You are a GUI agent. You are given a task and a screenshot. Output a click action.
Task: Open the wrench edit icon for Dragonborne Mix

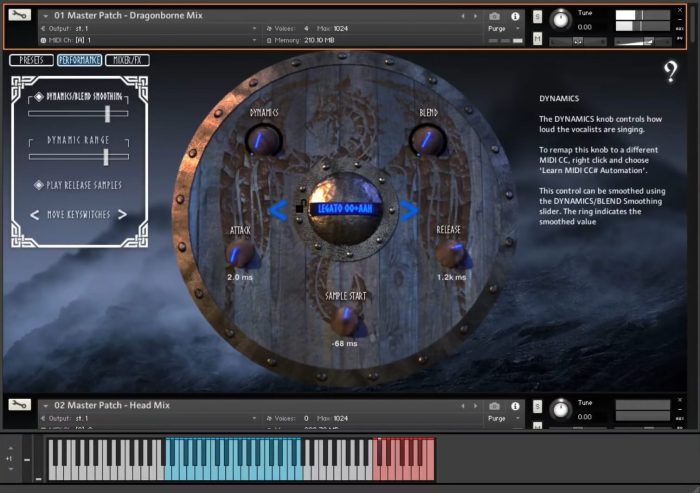click(20, 15)
